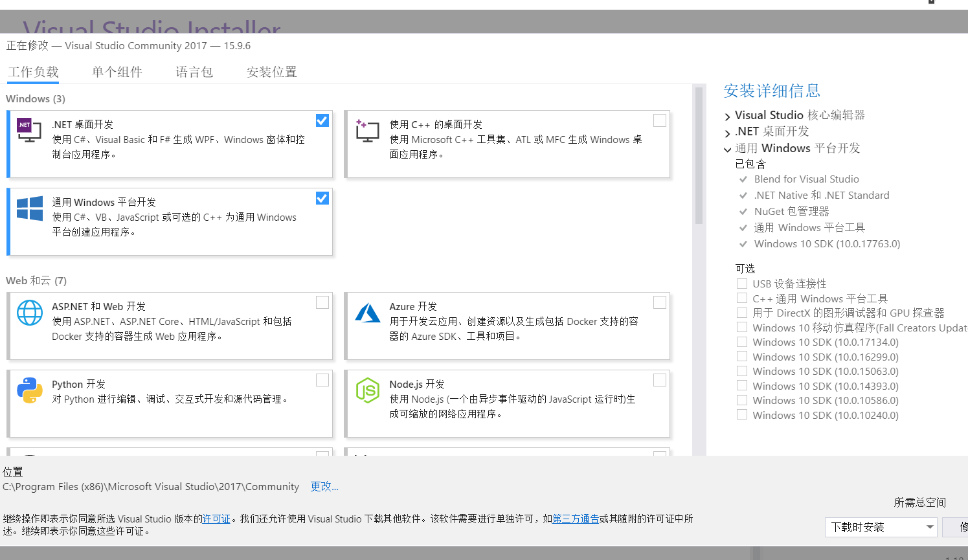Screen dimensions: 968x560
Task: Select Windows 10 SDK (10.0.16299.0) checkbox
Action: tap(742, 356)
